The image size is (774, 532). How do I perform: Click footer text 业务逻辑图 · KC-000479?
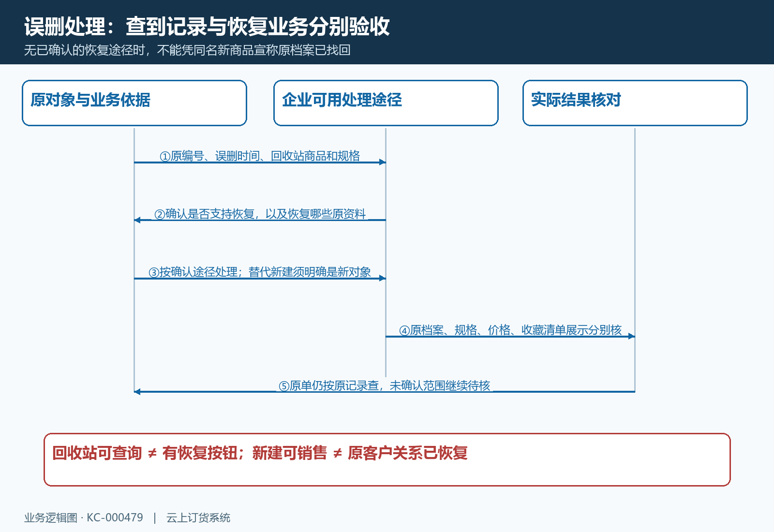(x=84, y=517)
